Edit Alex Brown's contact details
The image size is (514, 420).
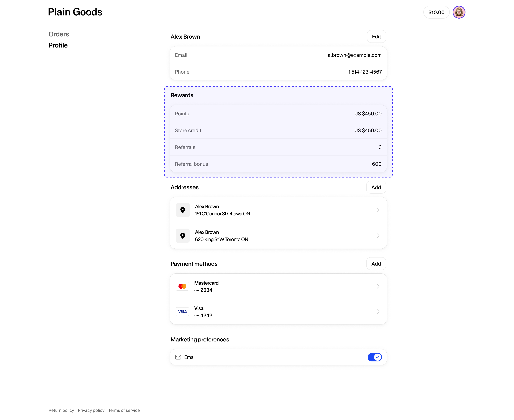point(376,37)
